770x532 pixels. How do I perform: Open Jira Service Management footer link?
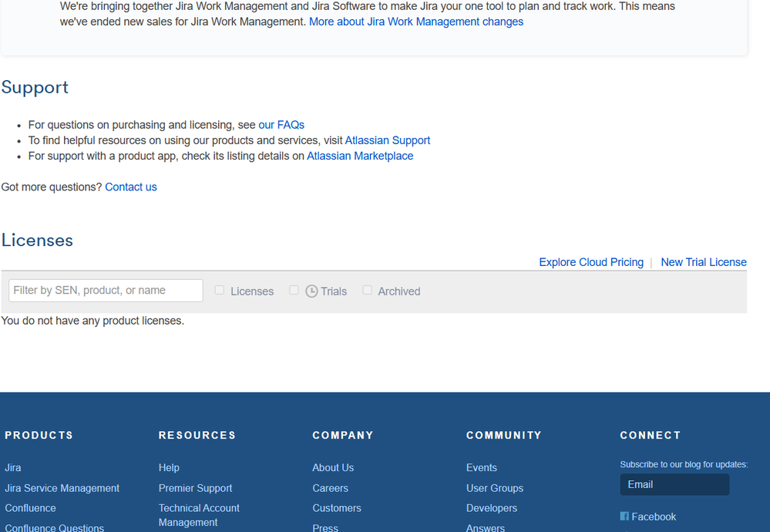pos(62,488)
